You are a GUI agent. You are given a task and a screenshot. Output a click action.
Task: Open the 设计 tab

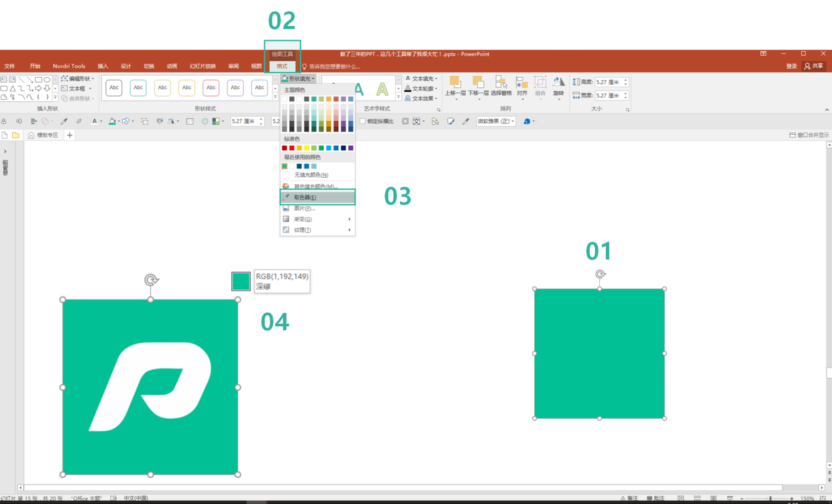125,66
